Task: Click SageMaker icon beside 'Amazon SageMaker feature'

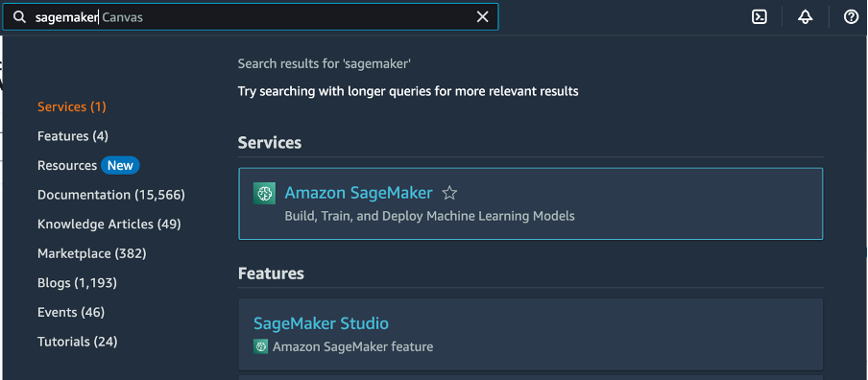Action: tap(260, 346)
